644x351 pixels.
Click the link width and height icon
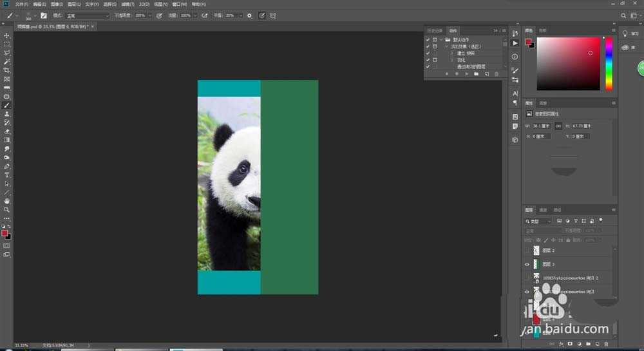[558, 126]
